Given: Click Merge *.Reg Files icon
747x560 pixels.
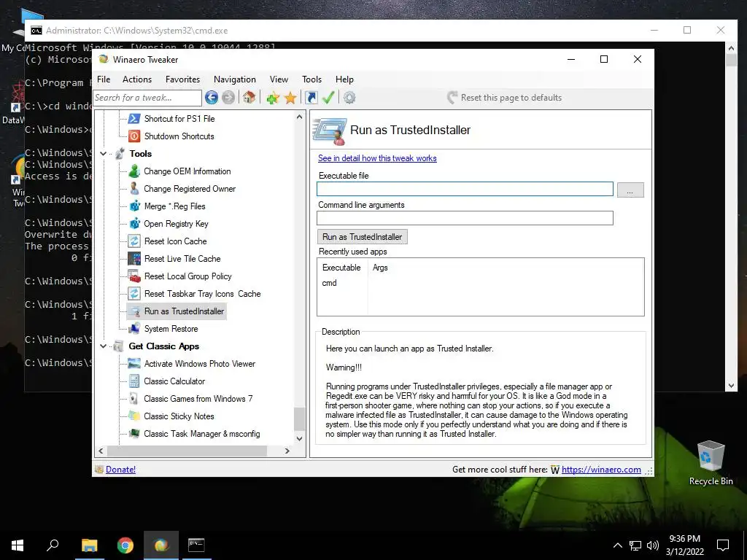Looking at the screenshot, I should pos(134,206).
